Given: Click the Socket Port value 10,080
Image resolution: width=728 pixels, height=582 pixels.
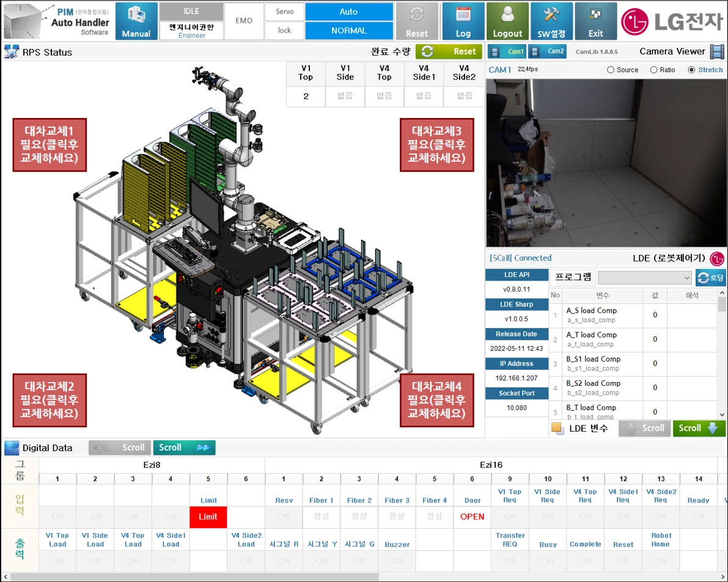Looking at the screenshot, I should tap(517, 408).
